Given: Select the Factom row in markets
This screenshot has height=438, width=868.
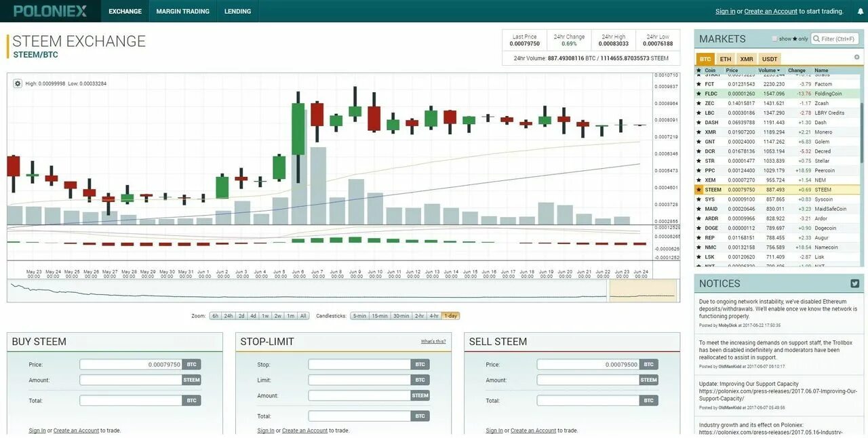Looking at the screenshot, I should [778, 84].
